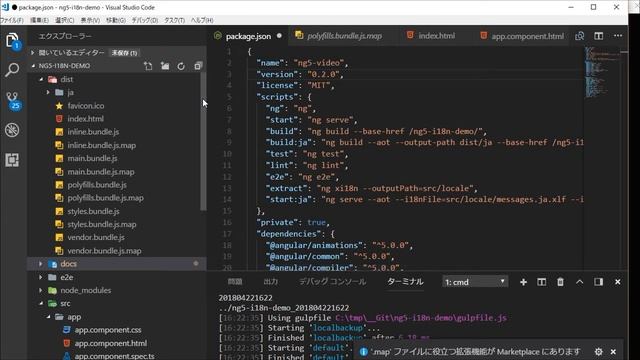640x360 pixels.
Task: Switch to app.component.html editor tab
Action: click(527, 36)
